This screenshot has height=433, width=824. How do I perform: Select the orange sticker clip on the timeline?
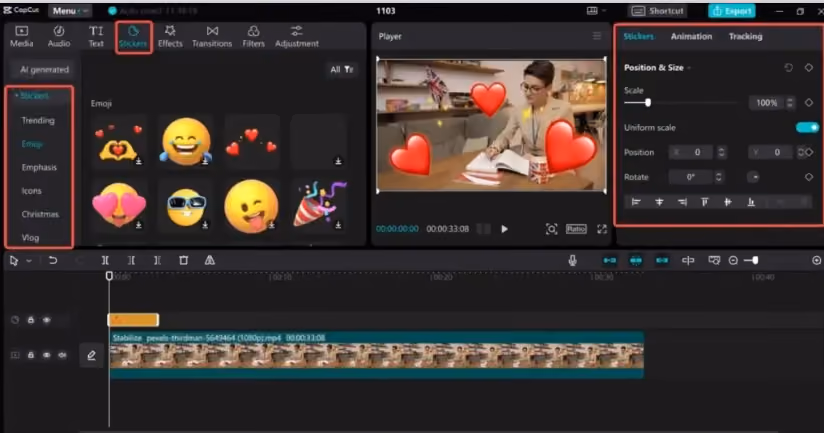click(133, 319)
